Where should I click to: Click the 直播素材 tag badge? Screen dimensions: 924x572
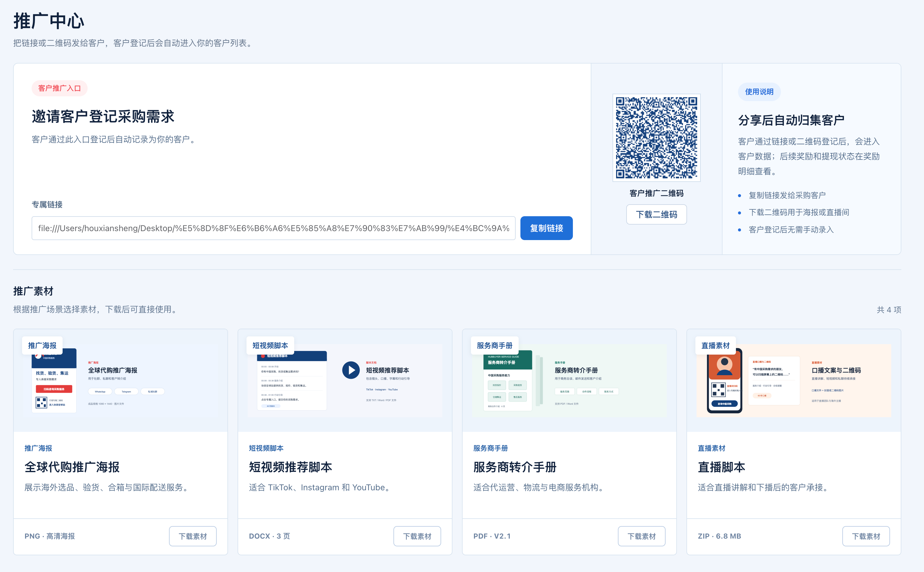coord(715,345)
